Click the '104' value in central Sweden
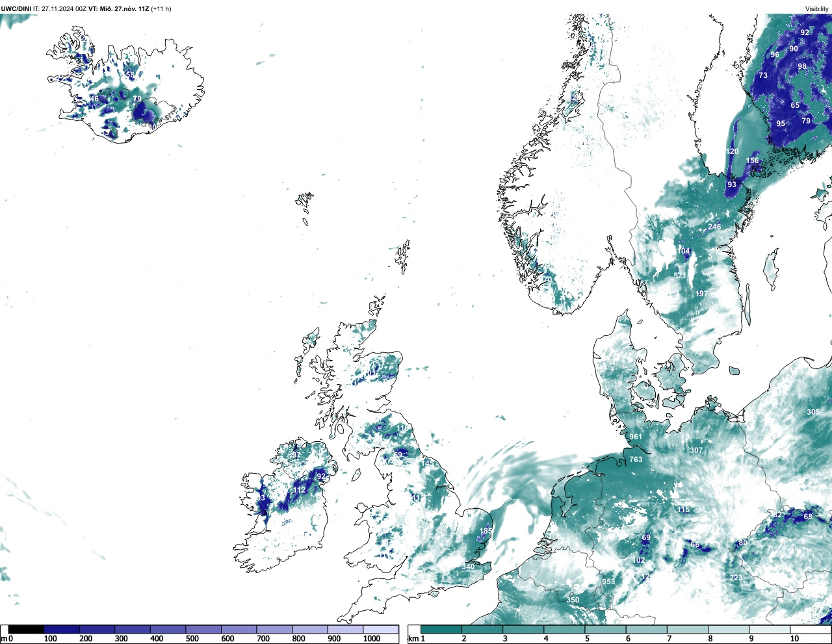The width and height of the screenshot is (832, 644). pos(684,251)
